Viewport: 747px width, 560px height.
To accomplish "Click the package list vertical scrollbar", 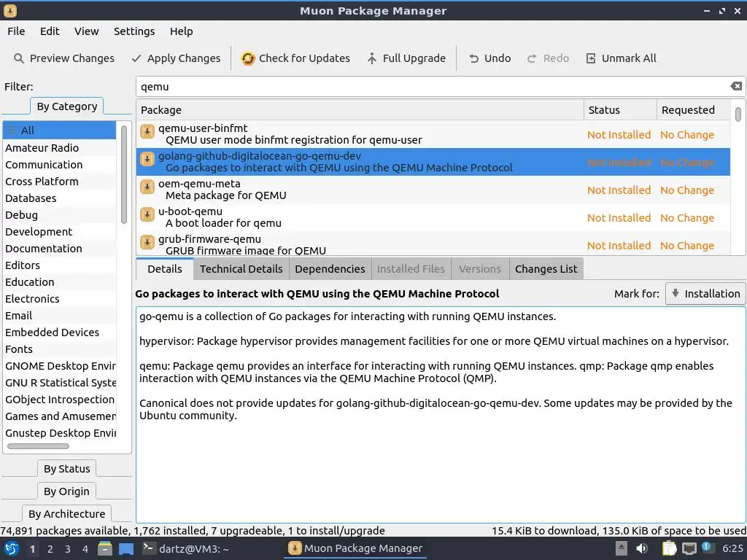I will point(738,114).
